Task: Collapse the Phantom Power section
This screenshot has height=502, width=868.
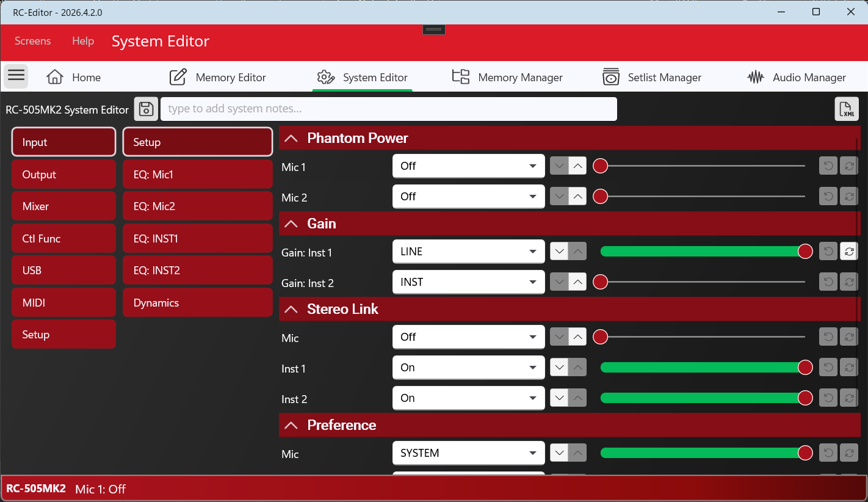Action: coord(291,139)
